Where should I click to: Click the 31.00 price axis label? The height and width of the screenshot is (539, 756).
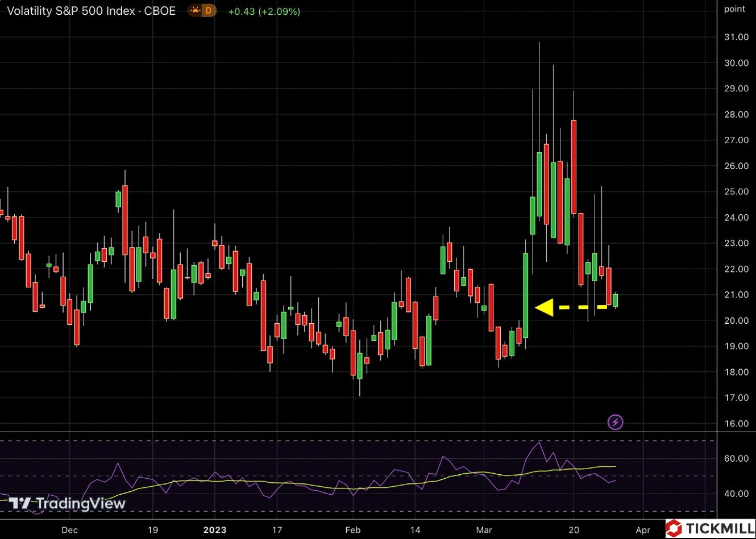[x=736, y=37]
